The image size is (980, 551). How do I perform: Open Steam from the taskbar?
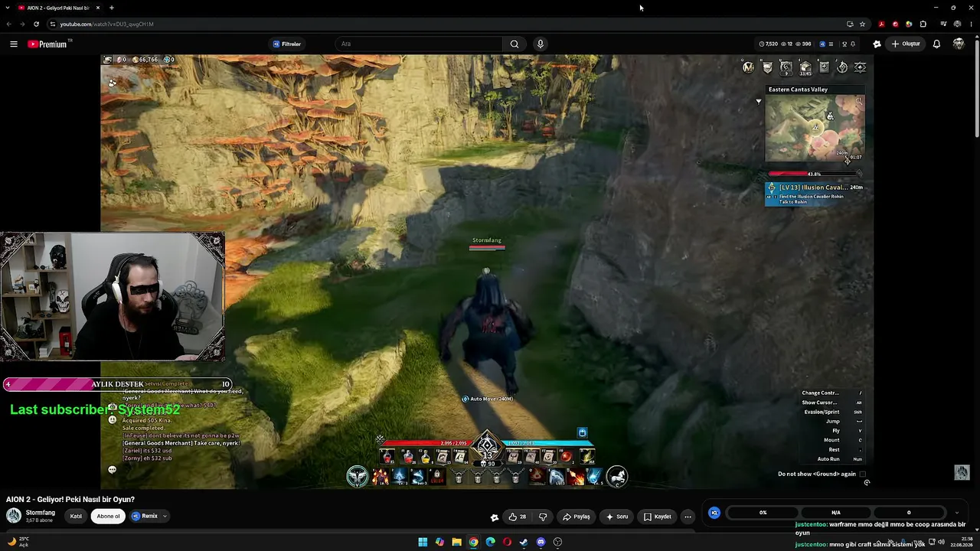pyautogui.click(x=524, y=542)
